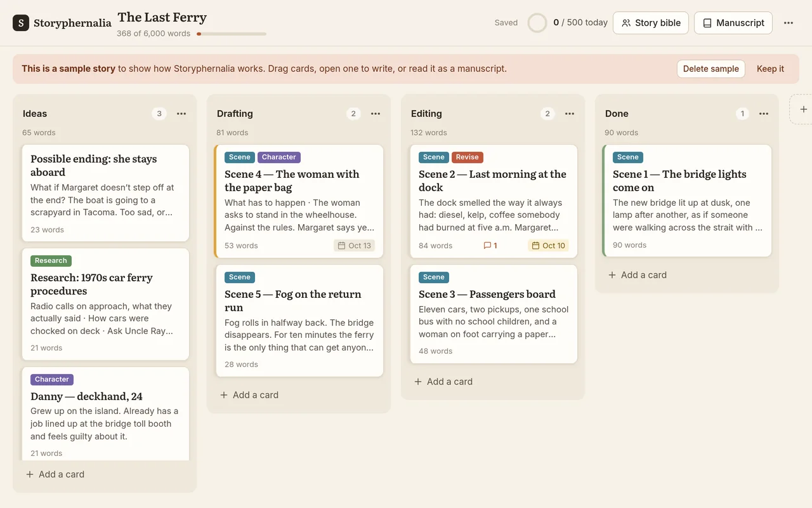Open the top-right overflow menu beside Manuscript
The width and height of the screenshot is (812, 508).
point(789,23)
